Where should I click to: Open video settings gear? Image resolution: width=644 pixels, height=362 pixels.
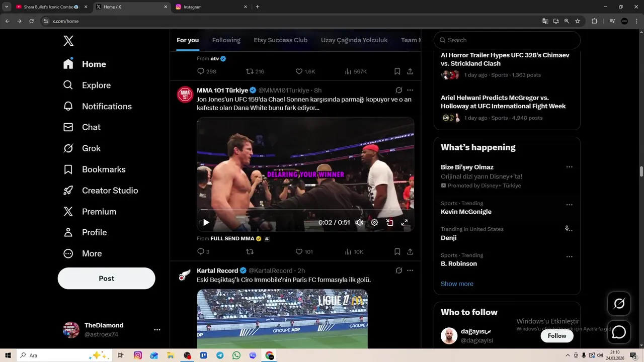click(x=374, y=222)
